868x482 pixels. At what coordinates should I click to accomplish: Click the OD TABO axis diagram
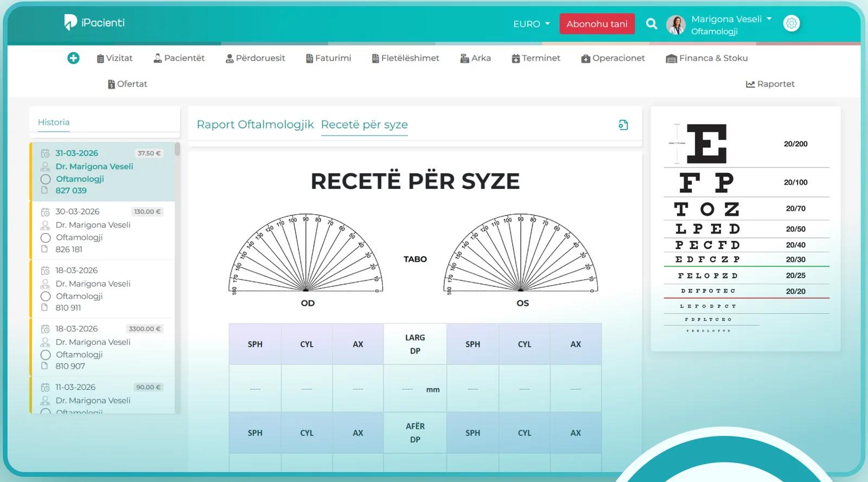(x=306, y=254)
